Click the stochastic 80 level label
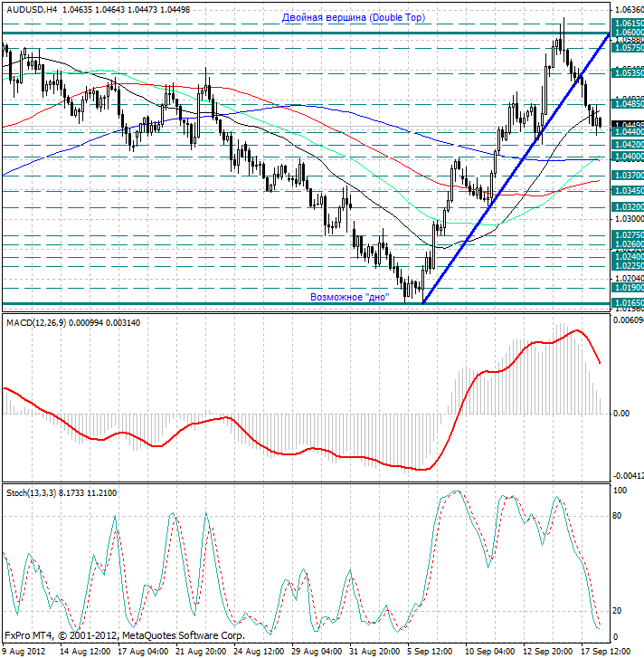The height and width of the screenshot is (658, 644). coord(617,516)
